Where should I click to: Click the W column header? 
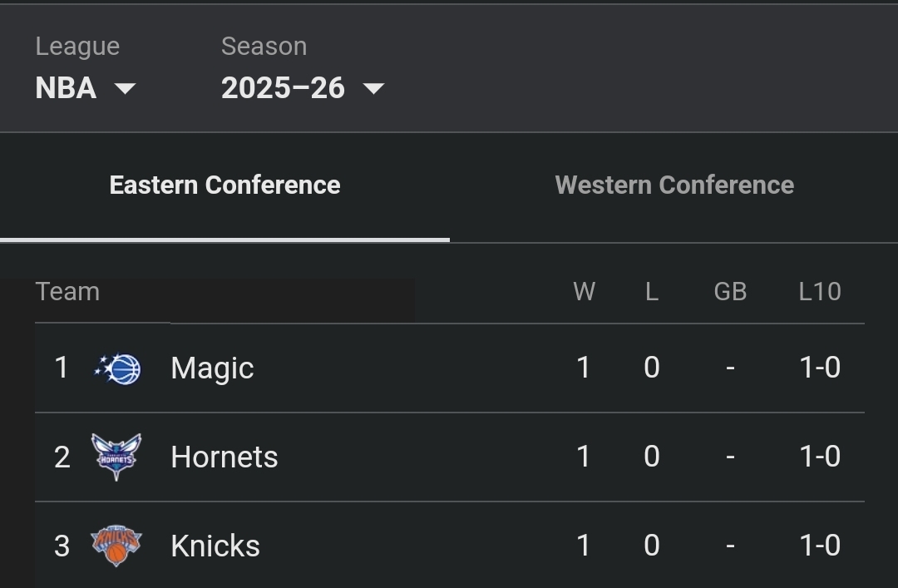tap(584, 292)
